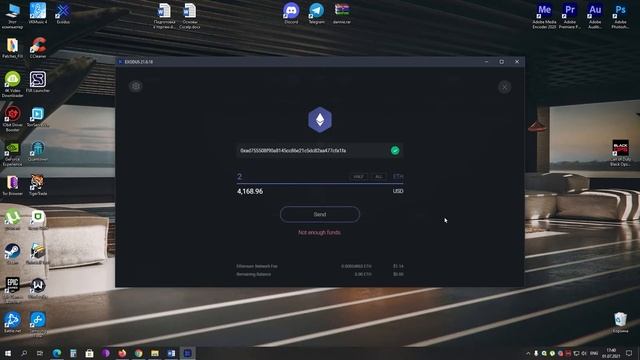
Task: Click the USD label under amount
Action: (x=398, y=191)
